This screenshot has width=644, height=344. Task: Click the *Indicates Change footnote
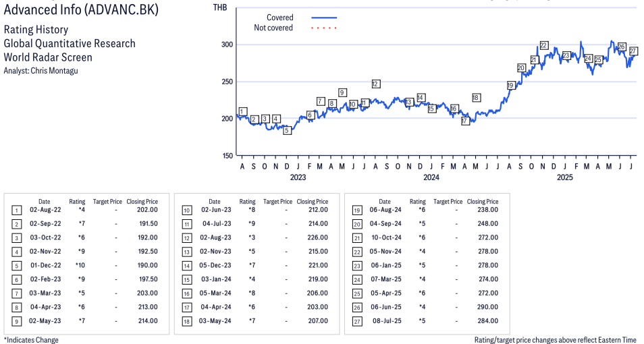(31, 340)
